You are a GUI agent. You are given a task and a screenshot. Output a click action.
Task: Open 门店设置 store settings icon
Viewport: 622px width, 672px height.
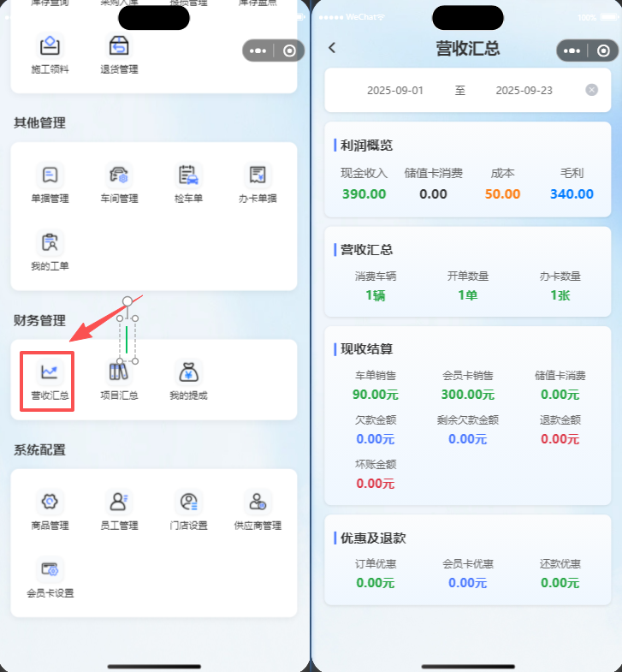tap(188, 502)
